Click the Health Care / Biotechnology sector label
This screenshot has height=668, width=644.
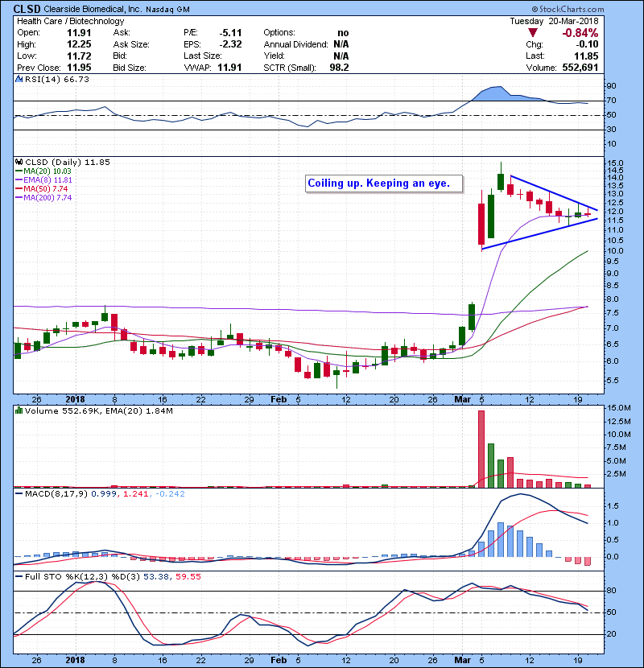coord(71,21)
